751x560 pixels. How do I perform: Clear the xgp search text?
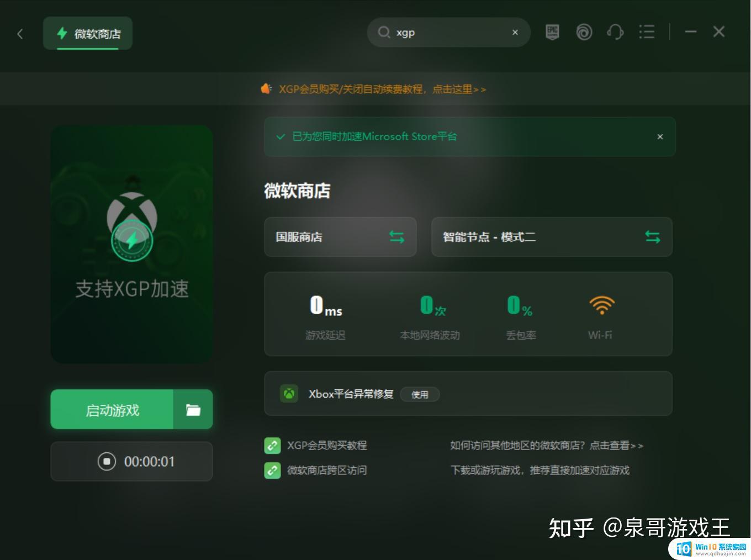[x=515, y=33]
